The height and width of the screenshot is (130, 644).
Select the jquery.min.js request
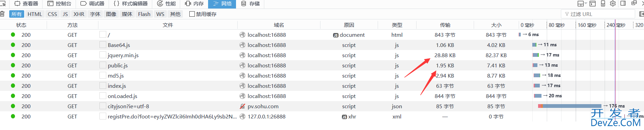(x=322, y=55)
